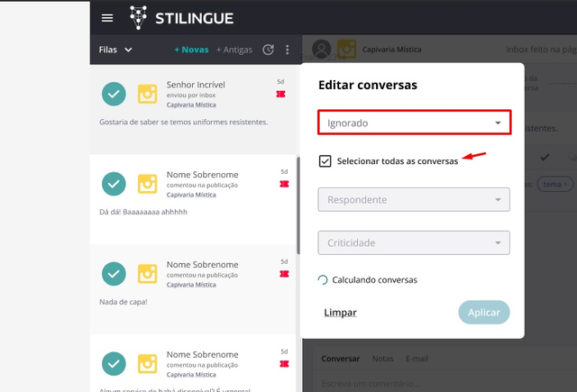This screenshot has width=577, height=392.
Task: Open the Respondente dropdown
Action: click(x=414, y=200)
